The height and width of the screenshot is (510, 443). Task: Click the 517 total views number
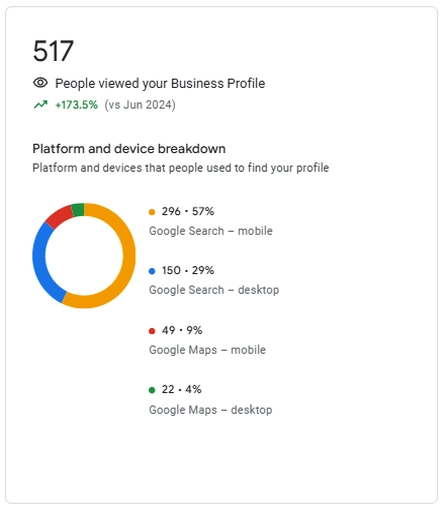[53, 51]
